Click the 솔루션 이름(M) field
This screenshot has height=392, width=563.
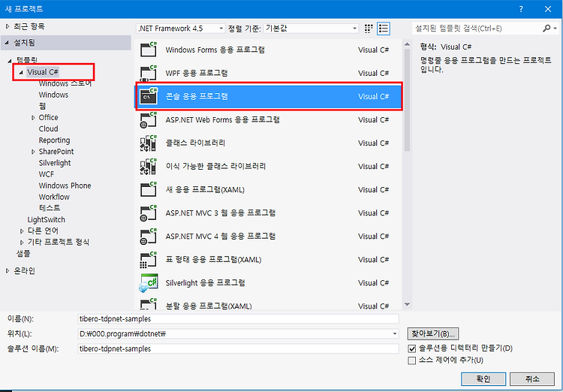click(x=238, y=348)
